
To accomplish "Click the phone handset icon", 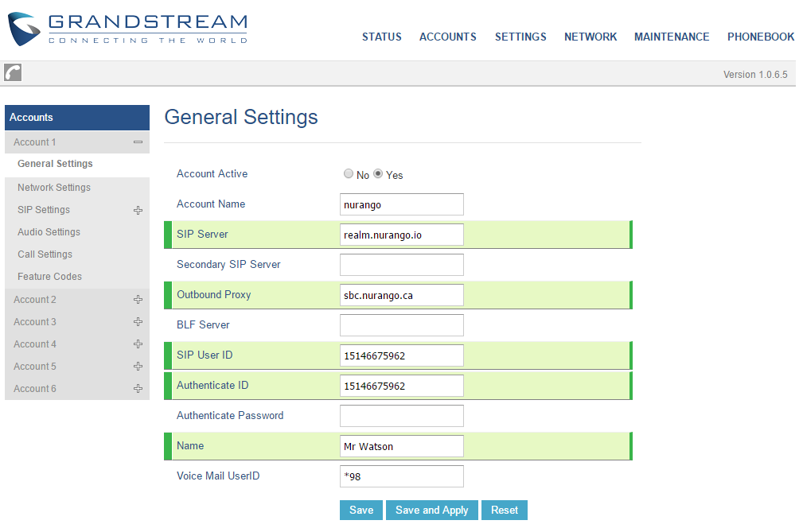I will coord(13,72).
